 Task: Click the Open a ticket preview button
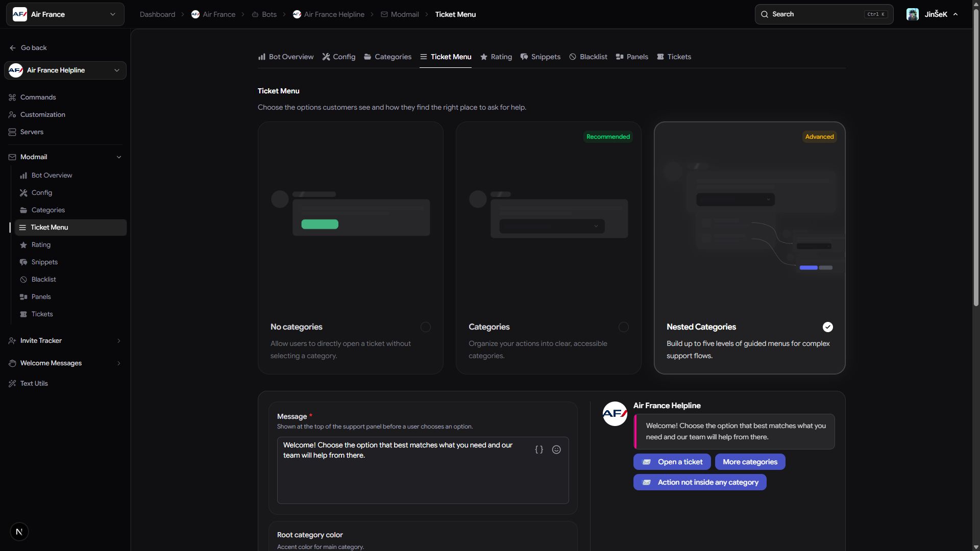[672, 462]
